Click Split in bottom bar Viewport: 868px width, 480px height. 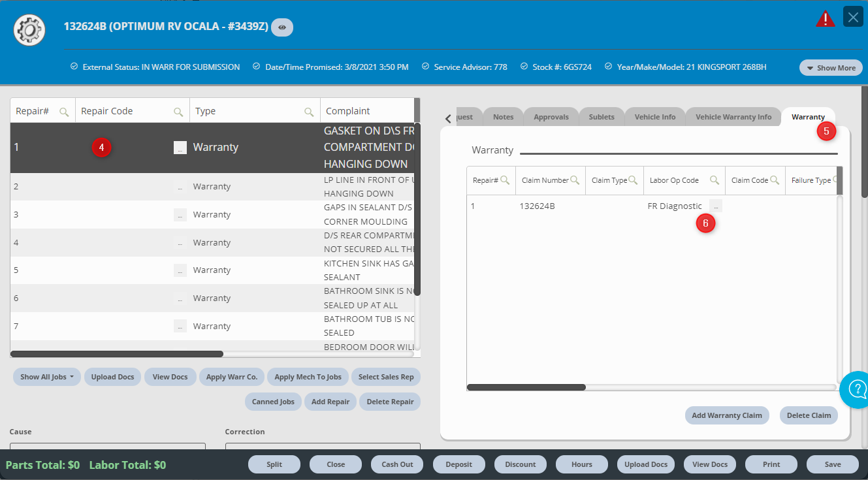(x=274, y=464)
